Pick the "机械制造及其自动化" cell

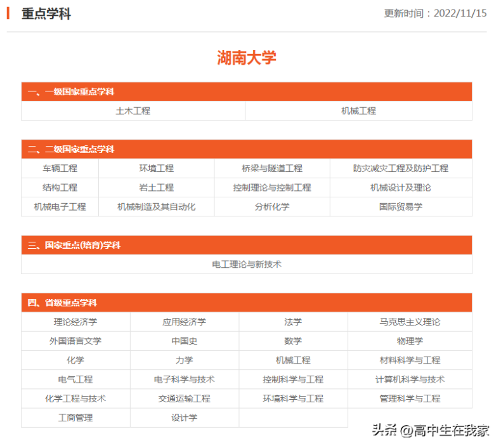157,207
